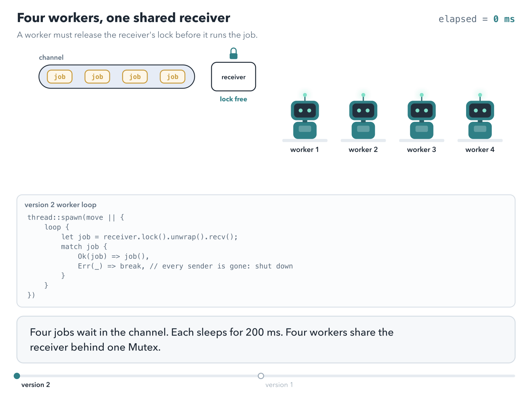The height and width of the screenshot is (398, 532).
Task: Click the "worker 2" label
Action: coord(363,150)
